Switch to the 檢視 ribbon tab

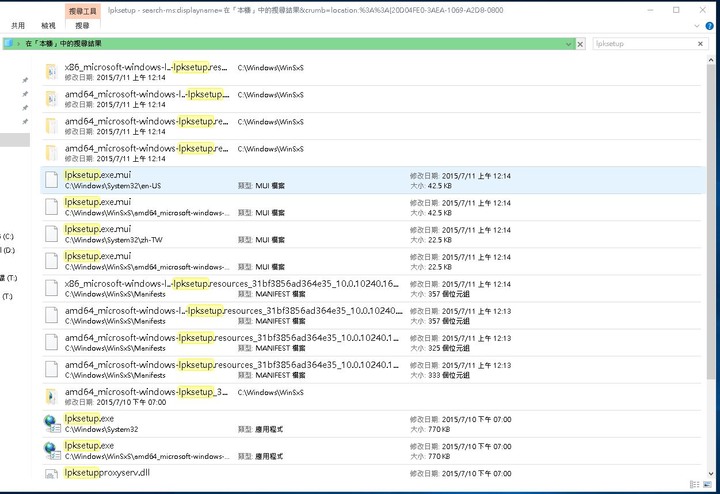click(48, 26)
